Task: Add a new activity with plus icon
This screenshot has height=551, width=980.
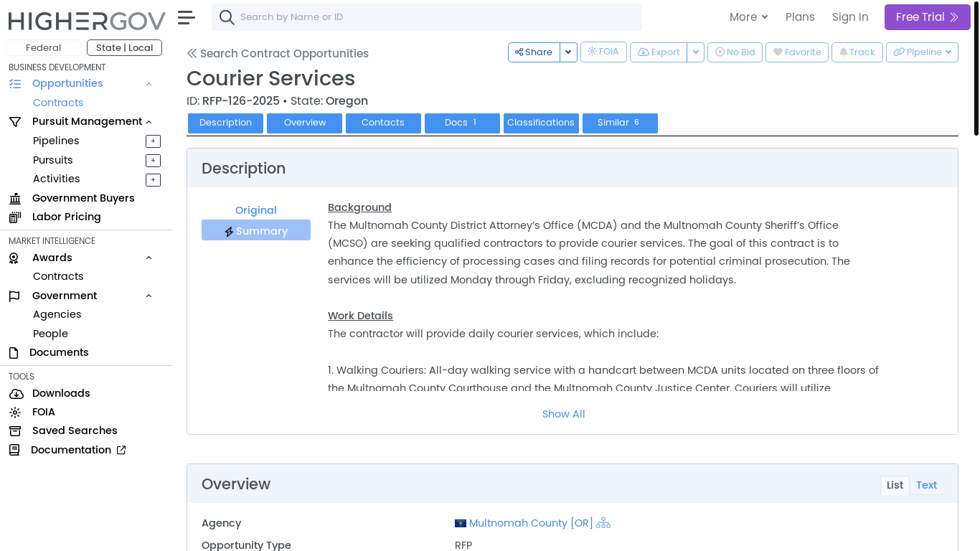Action: coord(153,180)
